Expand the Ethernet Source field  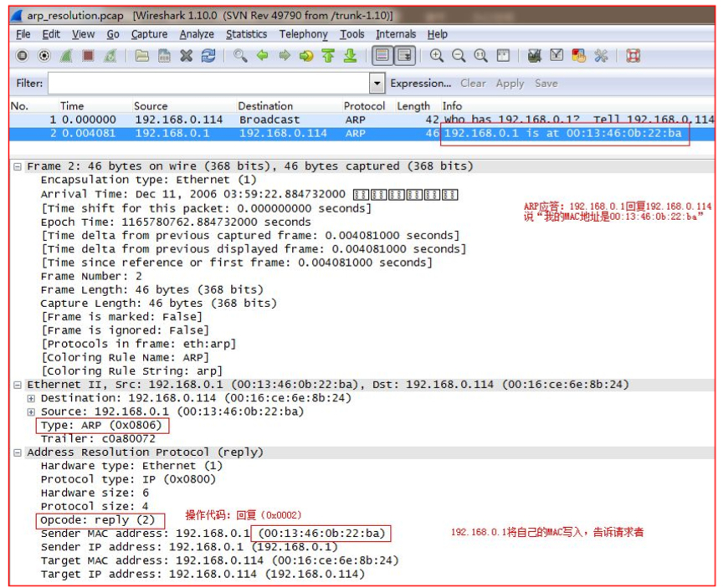click(31, 412)
